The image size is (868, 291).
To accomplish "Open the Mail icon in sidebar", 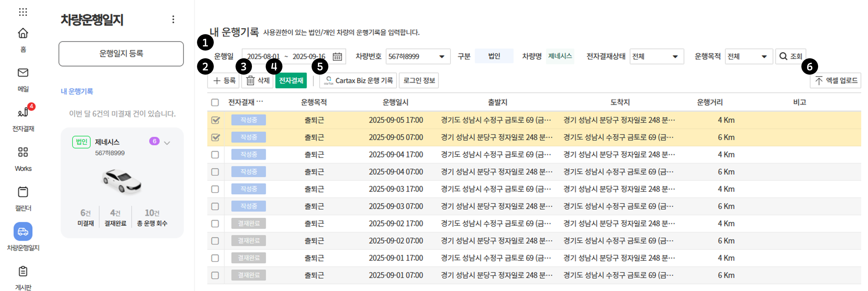I will pos(23,73).
